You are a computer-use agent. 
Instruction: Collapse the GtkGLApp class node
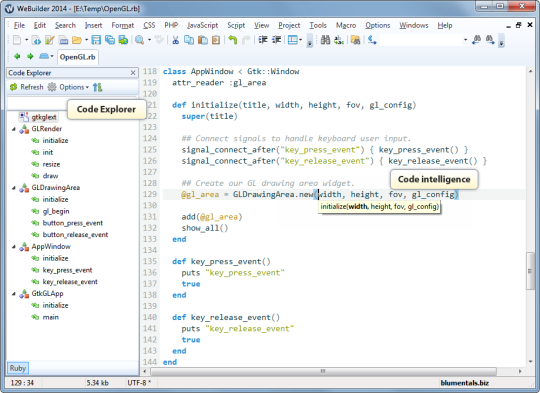coord(14,294)
